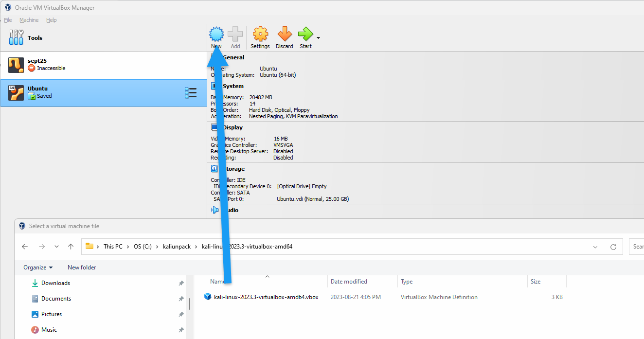The width and height of the screenshot is (644, 339).
Task: Click the VMSVGA graphics controller value
Action: [283, 145]
